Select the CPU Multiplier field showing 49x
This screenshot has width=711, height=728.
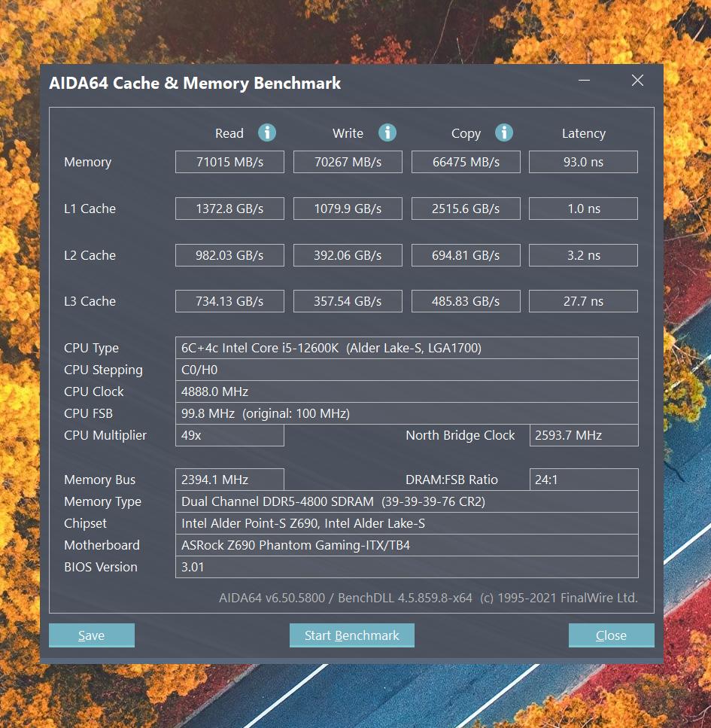(229, 435)
